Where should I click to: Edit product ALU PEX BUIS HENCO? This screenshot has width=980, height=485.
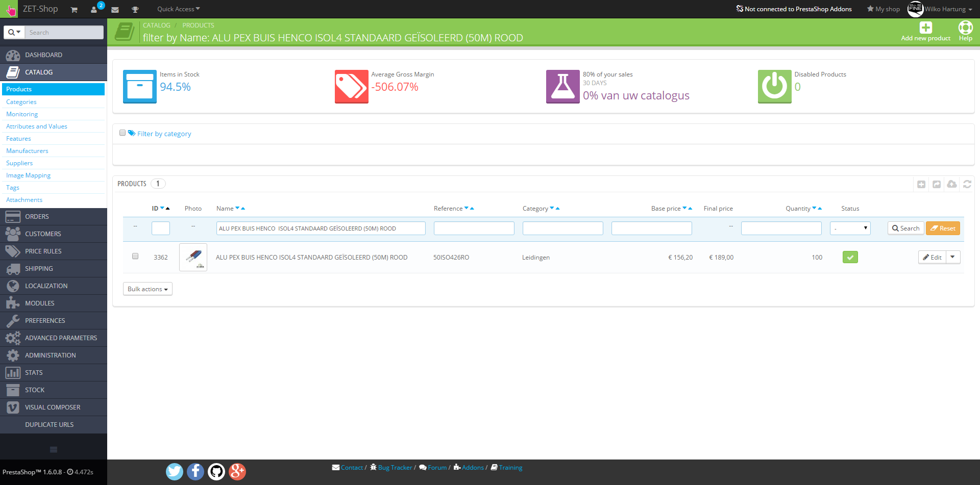[x=932, y=258]
